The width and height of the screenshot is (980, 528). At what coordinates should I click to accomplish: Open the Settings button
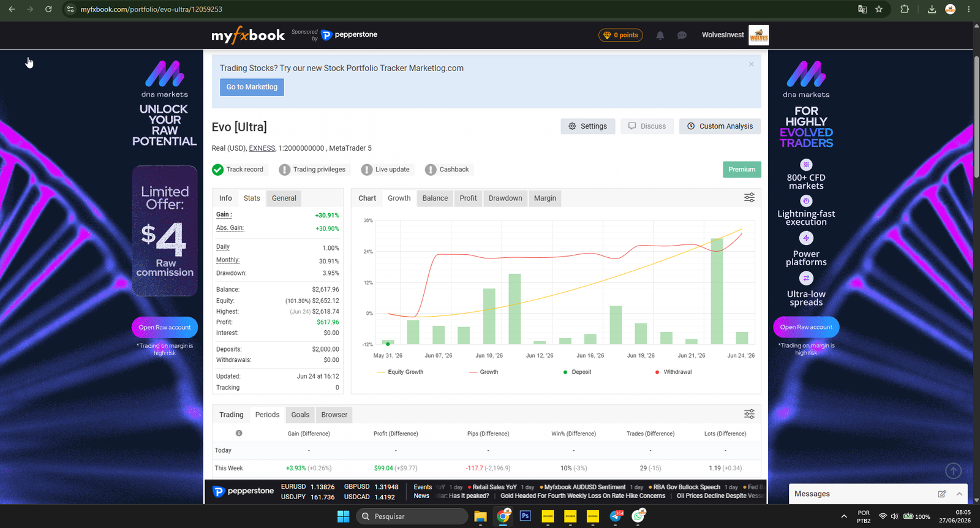pyautogui.click(x=587, y=126)
